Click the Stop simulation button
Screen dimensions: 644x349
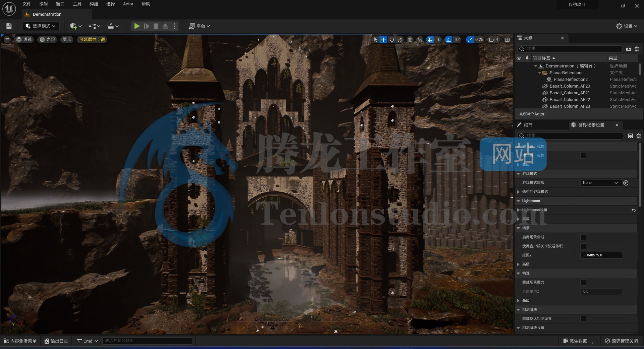point(156,26)
